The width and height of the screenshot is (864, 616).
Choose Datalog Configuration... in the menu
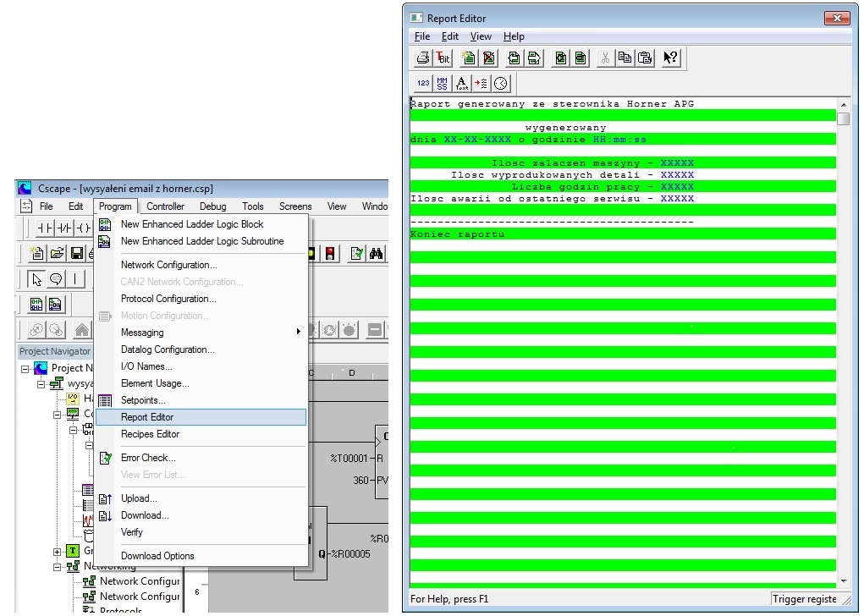click(201, 349)
